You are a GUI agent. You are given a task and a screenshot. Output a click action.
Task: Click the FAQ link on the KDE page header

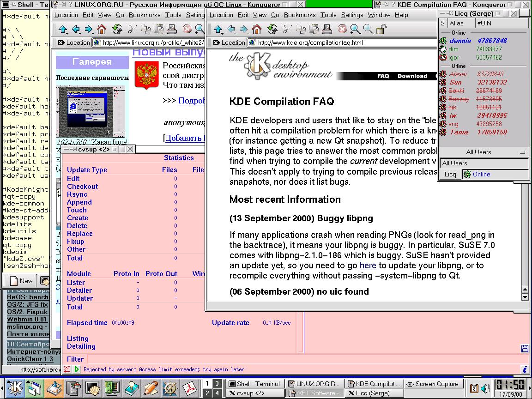point(383,76)
